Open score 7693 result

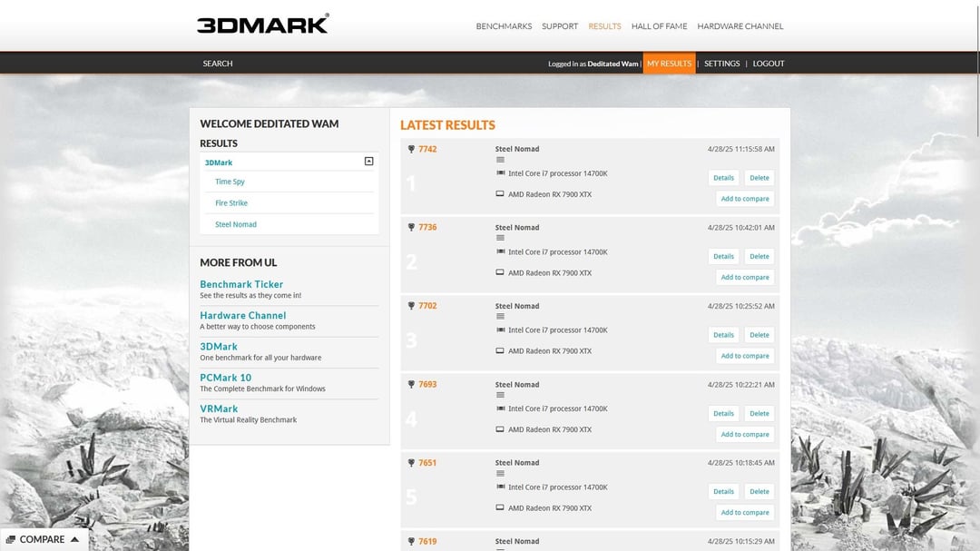[x=427, y=384]
